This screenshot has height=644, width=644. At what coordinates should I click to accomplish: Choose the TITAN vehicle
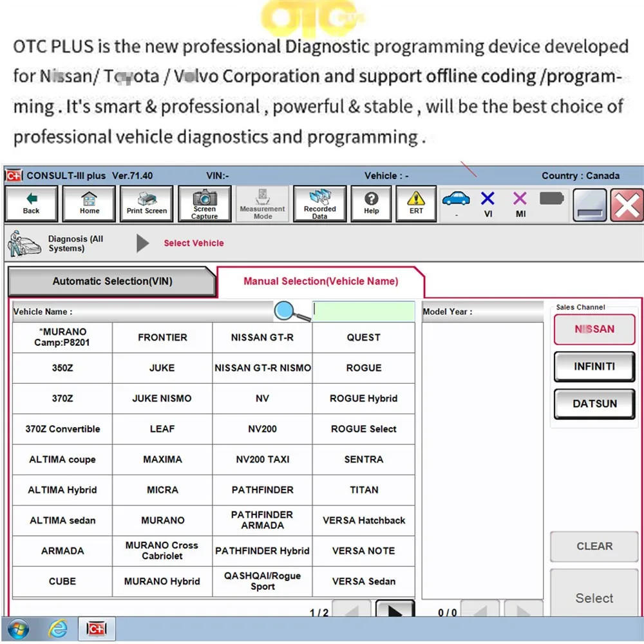[x=363, y=490]
